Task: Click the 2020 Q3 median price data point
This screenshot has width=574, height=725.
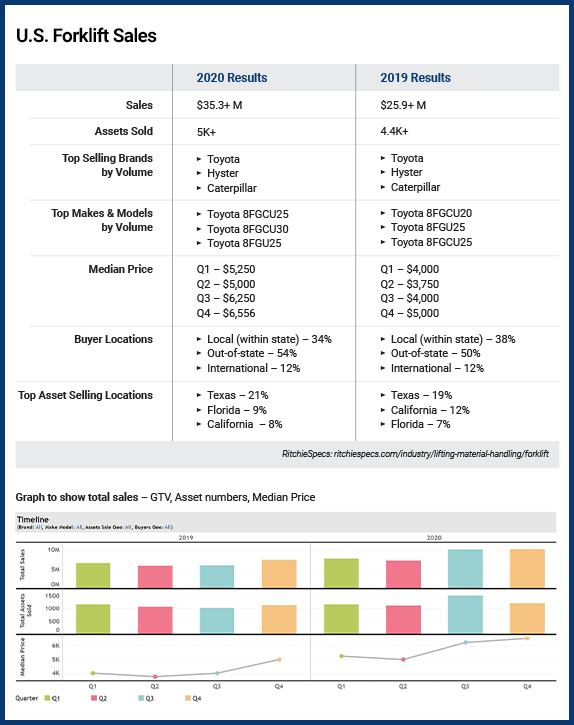Action: [x=465, y=642]
